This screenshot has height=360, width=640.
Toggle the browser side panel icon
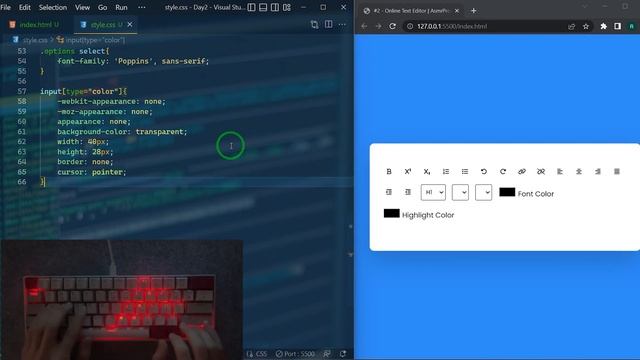(x=618, y=26)
